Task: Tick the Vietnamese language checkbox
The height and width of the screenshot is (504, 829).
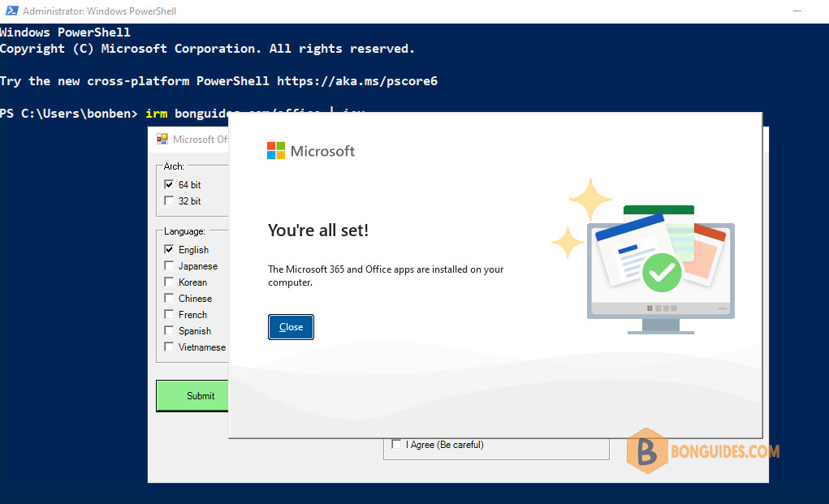Action: (x=169, y=347)
